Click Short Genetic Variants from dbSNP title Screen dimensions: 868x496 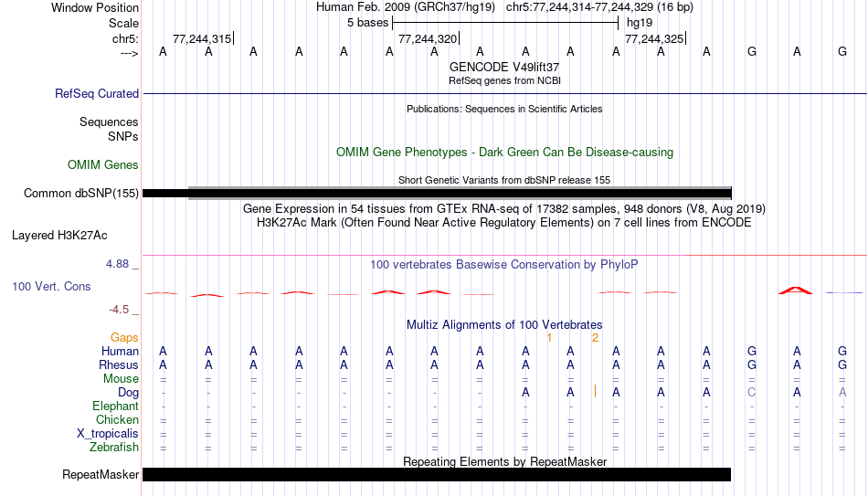coord(504,180)
